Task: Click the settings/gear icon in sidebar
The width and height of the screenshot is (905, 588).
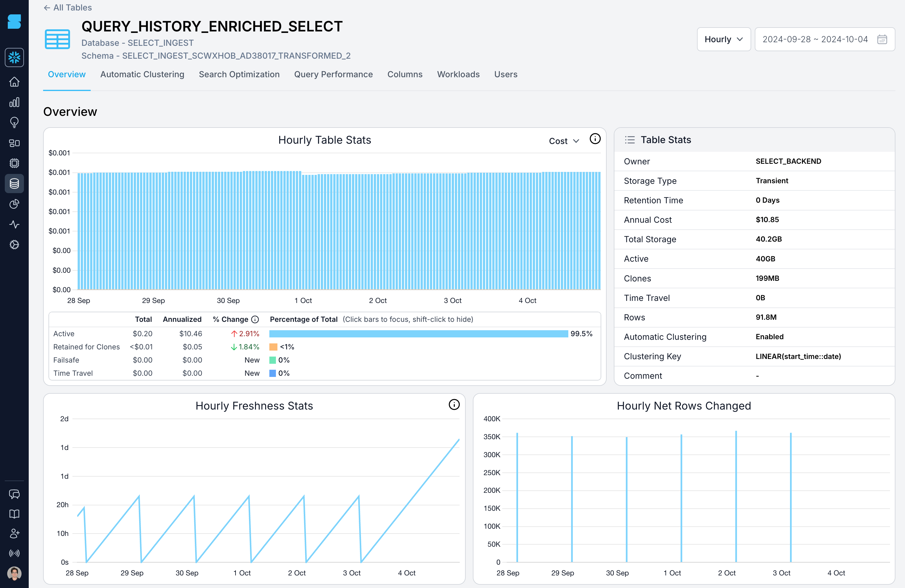Action: click(14, 244)
